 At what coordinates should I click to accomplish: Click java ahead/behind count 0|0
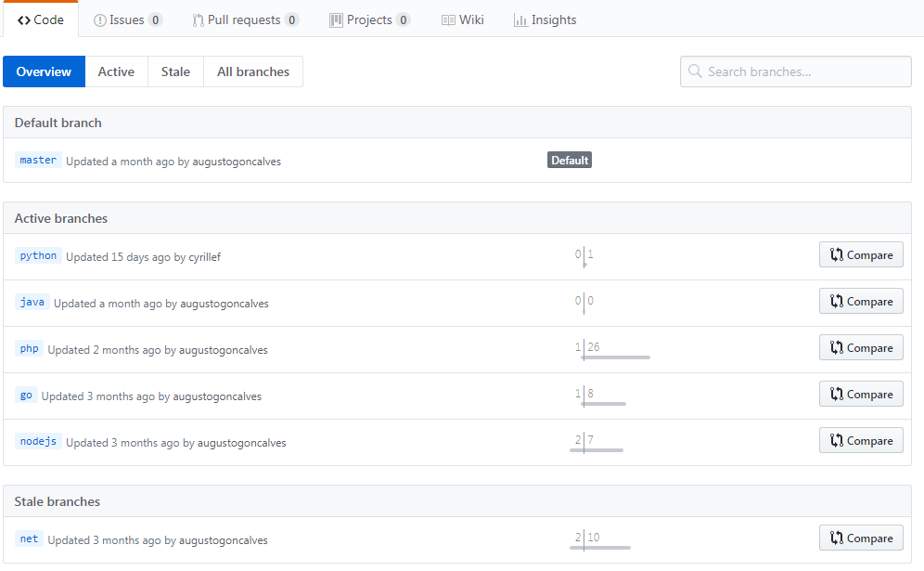[584, 303]
